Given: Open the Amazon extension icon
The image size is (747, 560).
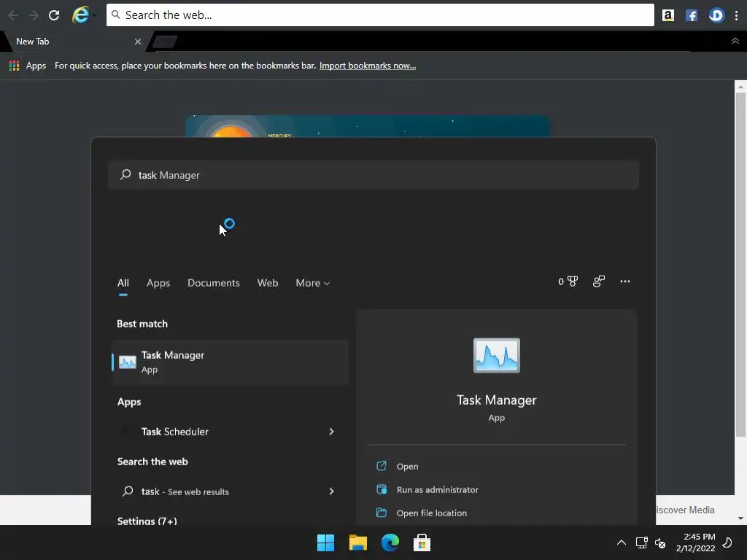Looking at the screenshot, I should (668, 15).
